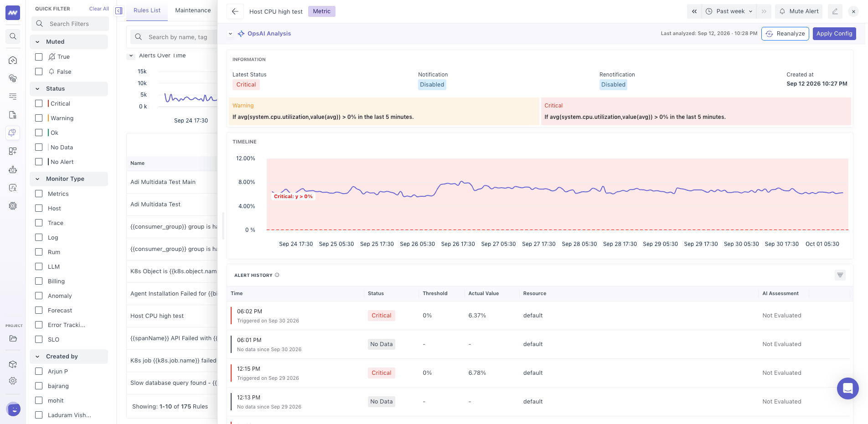The height and width of the screenshot is (424, 868).
Task: Click the rules search by name field
Action: tap(174, 37)
